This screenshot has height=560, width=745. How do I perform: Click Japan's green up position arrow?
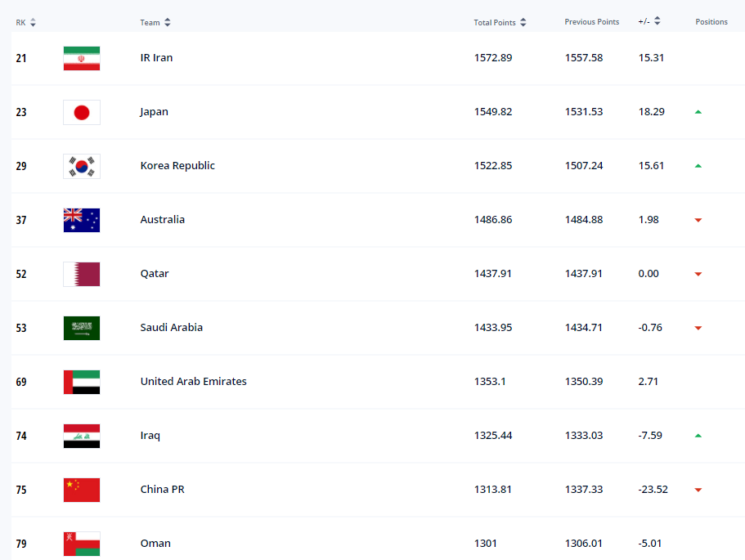[698, 112]
